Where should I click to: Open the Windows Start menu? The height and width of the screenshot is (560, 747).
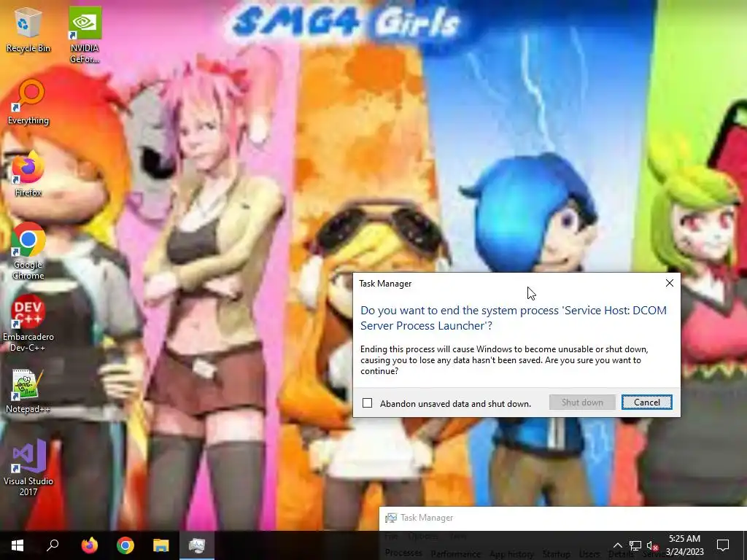[x=18, y=545]
